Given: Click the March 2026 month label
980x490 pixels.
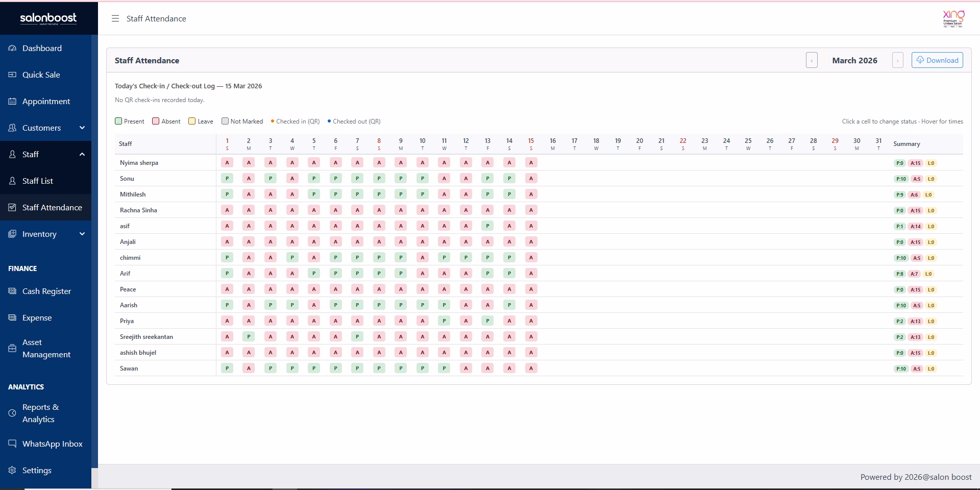Looking at the screenshot, I should pos(854,60).
